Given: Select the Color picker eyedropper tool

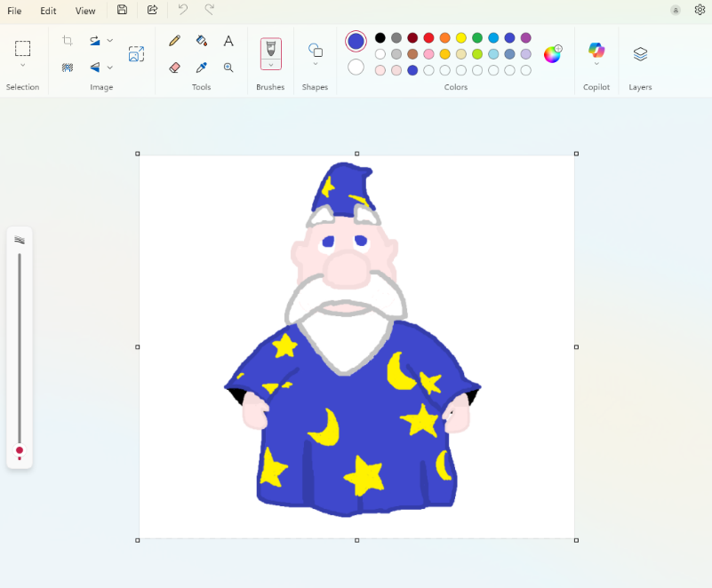Looking at the screenshot, I should pos(202,68).
